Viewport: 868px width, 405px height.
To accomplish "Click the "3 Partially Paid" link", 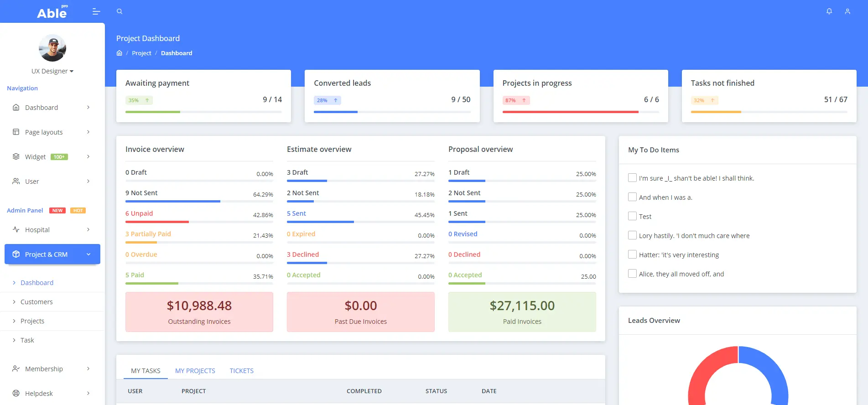I will pyautogui.click(x=148, y=234).
